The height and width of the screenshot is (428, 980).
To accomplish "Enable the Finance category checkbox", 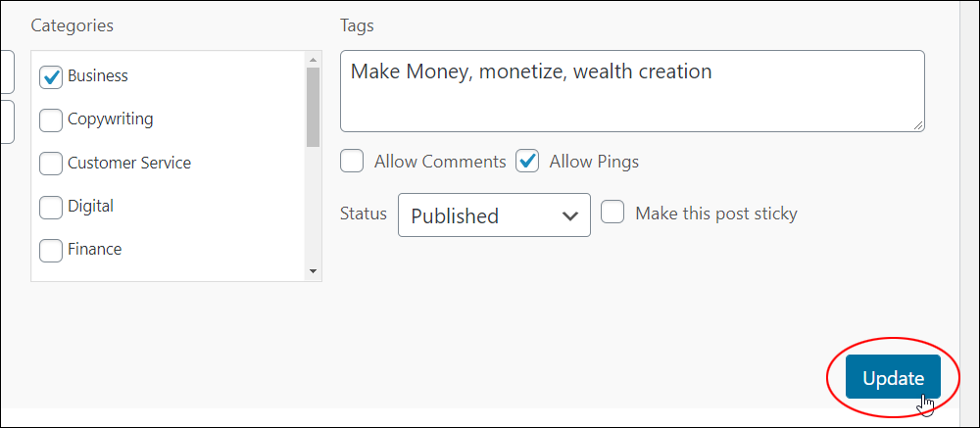I will [x=51, y=251].
